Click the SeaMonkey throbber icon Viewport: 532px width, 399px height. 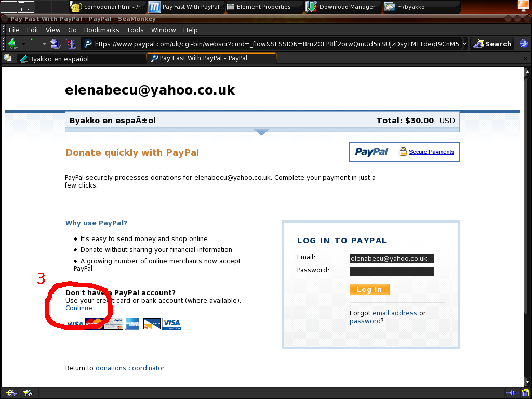point(524,44)
